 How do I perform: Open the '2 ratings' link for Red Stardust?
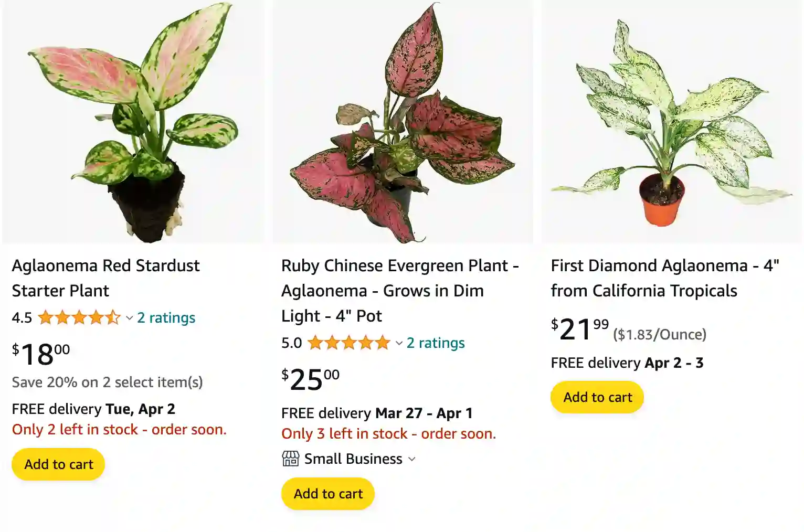pyautogui.click(x=166, y=317)
